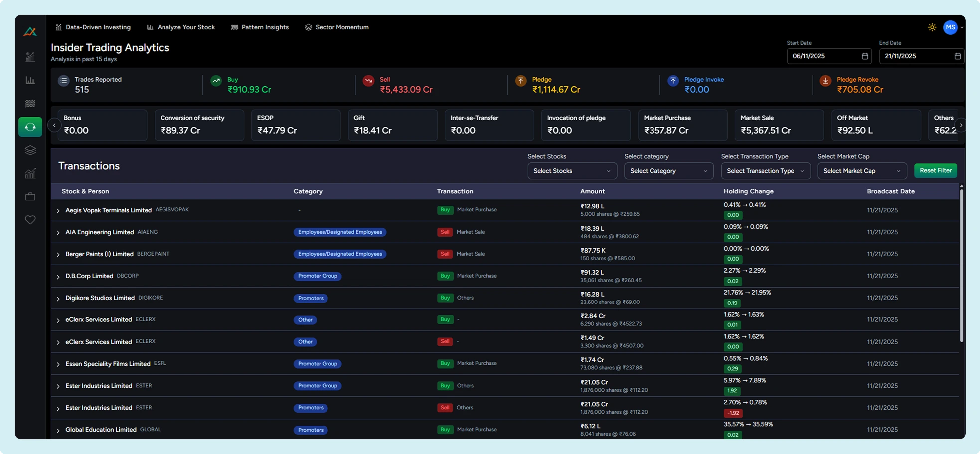
Task: Toggle light/dark theme sun icon
Action: 932,27
